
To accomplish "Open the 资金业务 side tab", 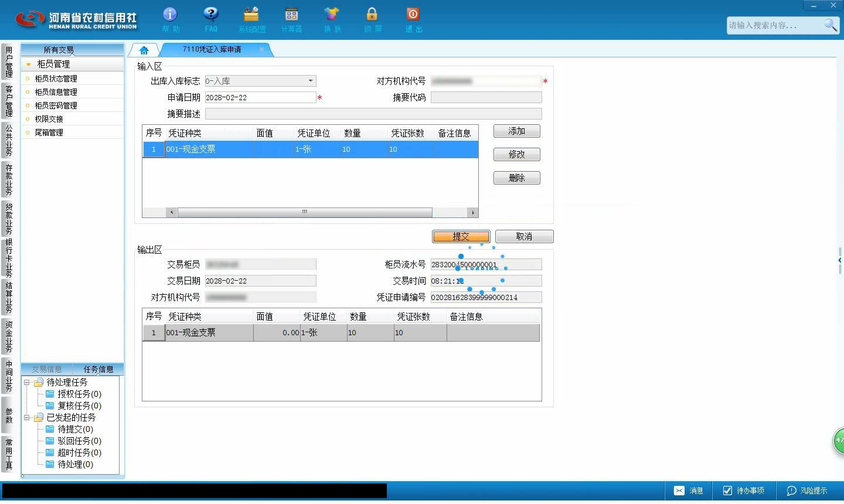I will [x=9, y=336].
